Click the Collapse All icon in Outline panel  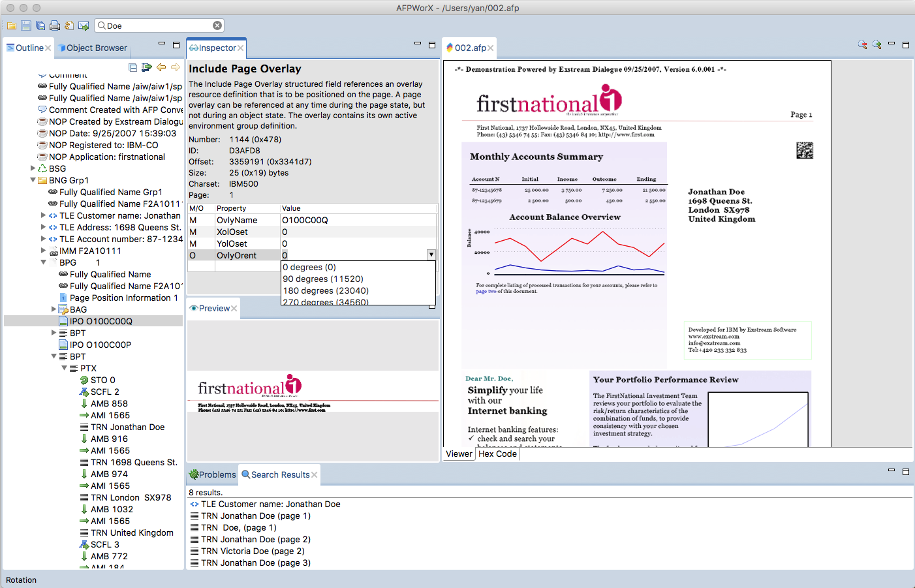134,67
